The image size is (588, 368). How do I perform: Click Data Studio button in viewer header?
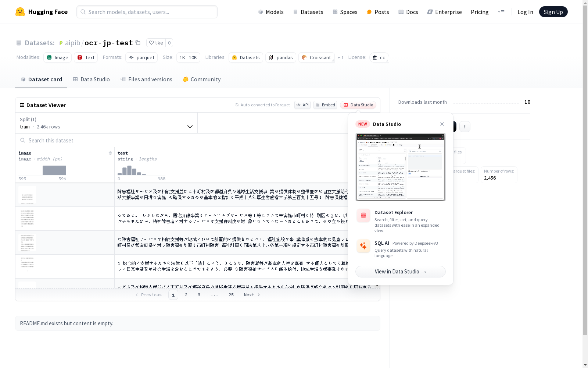pos(358,105)
